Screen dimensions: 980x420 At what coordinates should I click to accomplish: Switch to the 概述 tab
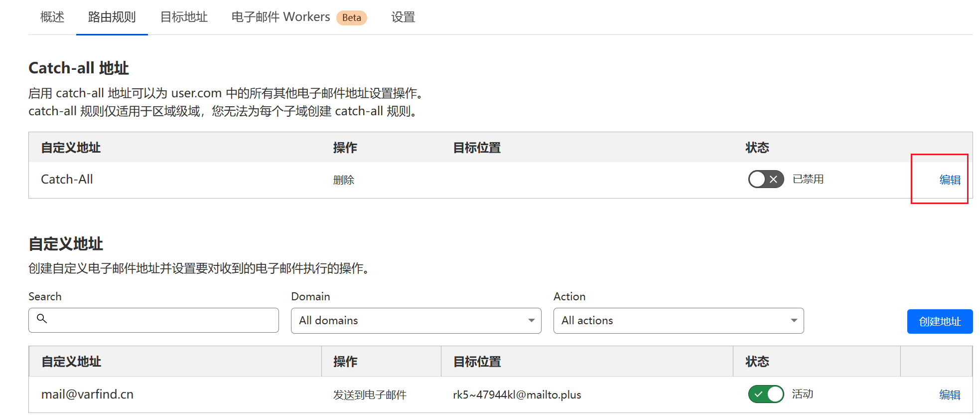(52, 17)
